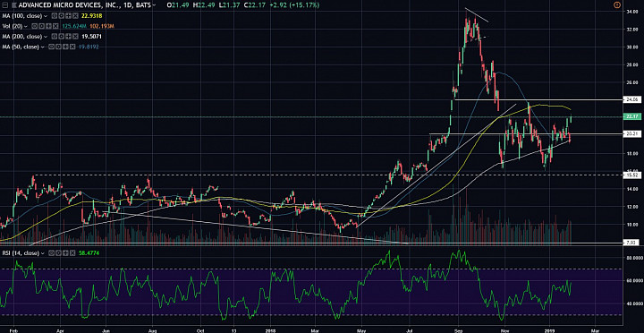Viewport: 644px width, 333px height.
Task: Click the Vol (20) label
Action: point(13,26)
